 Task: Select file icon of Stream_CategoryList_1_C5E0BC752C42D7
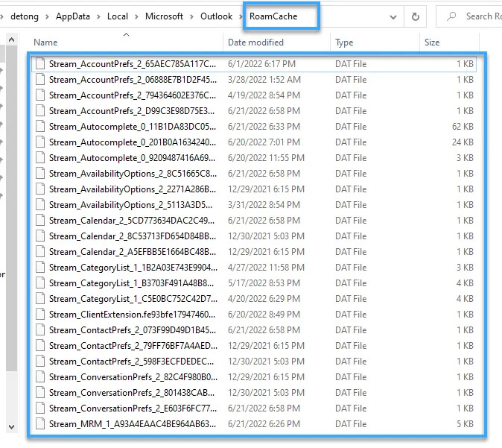40,299
